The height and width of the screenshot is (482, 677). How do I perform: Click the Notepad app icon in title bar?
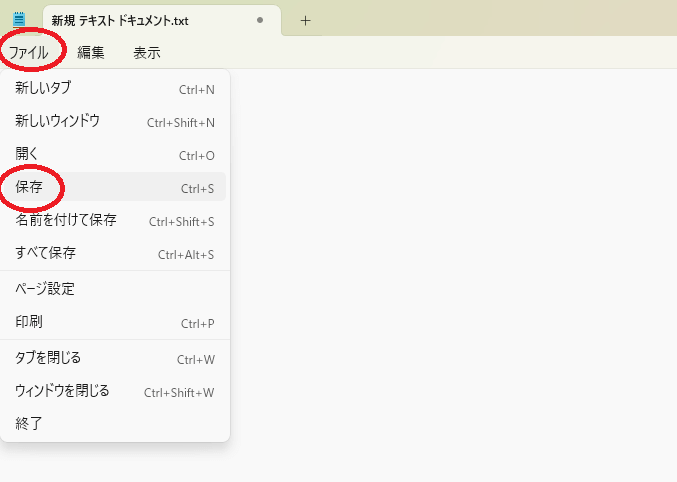point(19,19)
